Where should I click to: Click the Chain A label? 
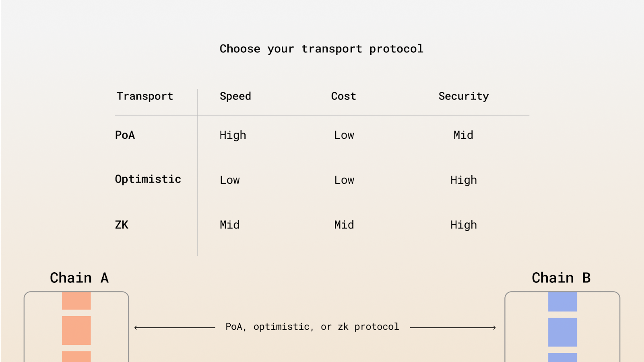(x=79, y=278)
